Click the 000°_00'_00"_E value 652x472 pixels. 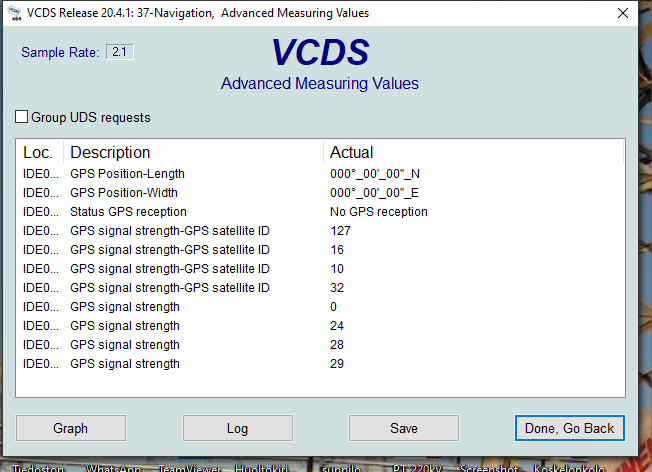click(x=375, y=193)
